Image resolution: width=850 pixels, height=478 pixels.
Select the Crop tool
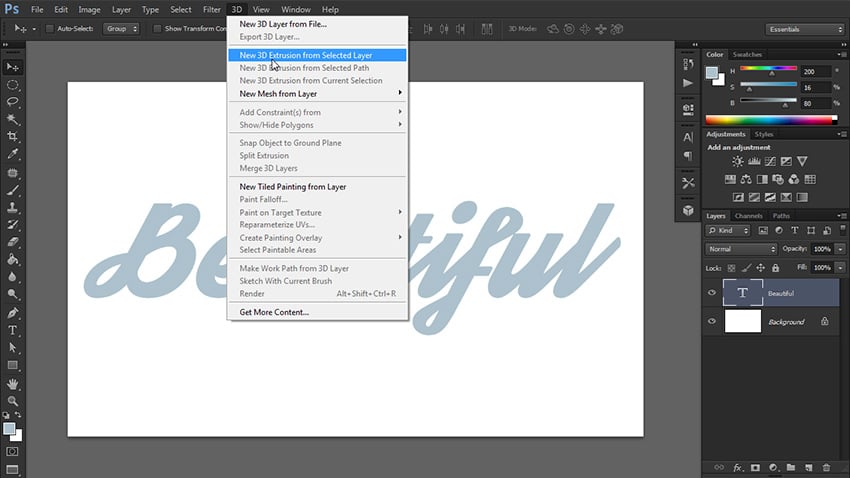pos(13,136)
